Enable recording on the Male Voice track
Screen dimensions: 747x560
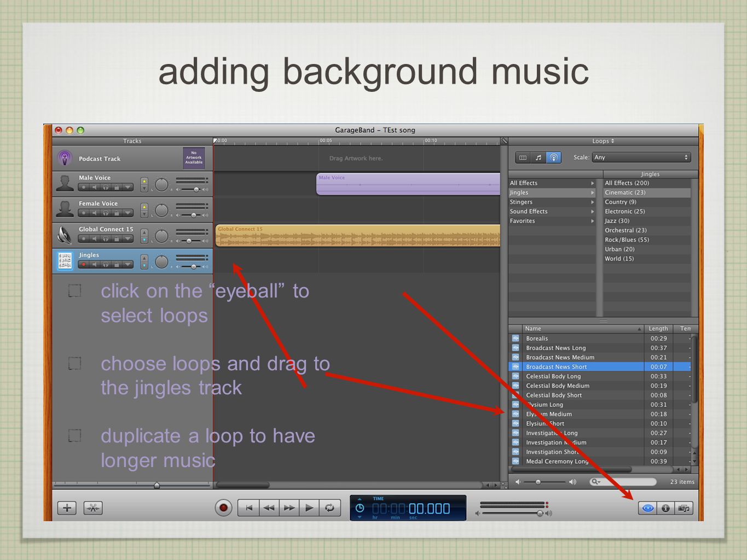pos(84,188)
